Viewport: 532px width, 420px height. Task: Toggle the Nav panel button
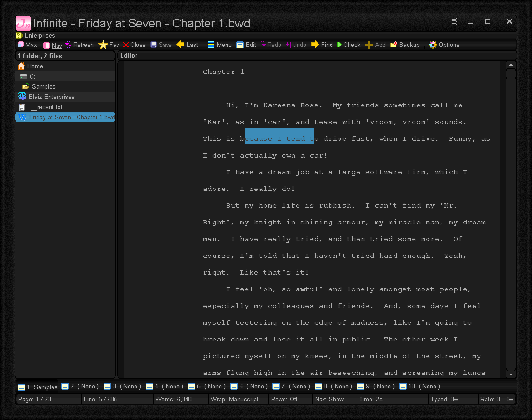click(52, 45)
